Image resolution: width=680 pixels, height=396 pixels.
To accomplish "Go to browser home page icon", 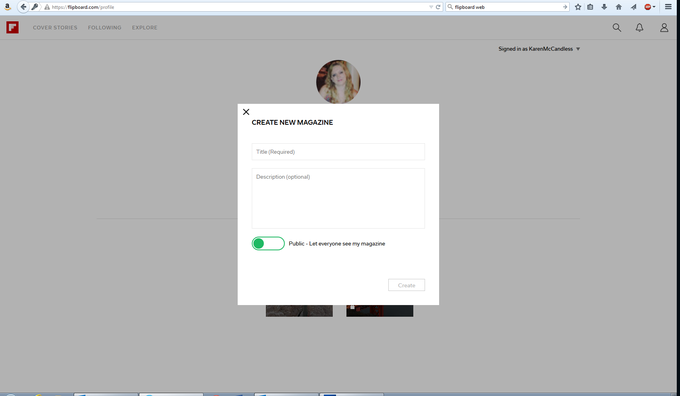I will coord(618,7).
